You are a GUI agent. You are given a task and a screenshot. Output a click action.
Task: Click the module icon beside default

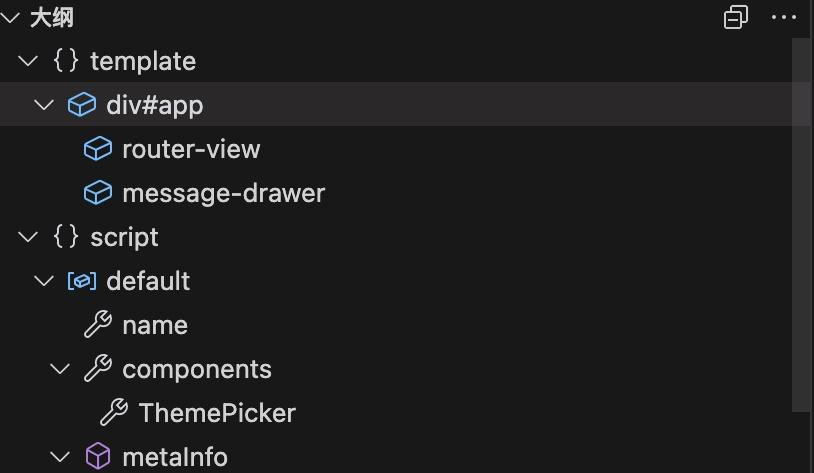pos(81,281)
